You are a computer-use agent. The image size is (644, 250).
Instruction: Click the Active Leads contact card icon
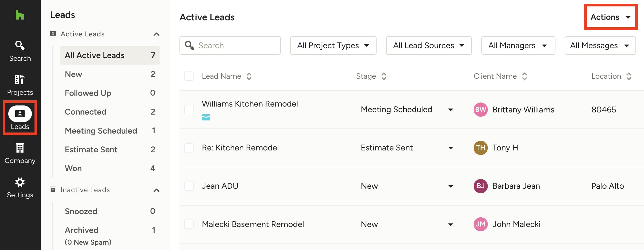click(53, 33)
